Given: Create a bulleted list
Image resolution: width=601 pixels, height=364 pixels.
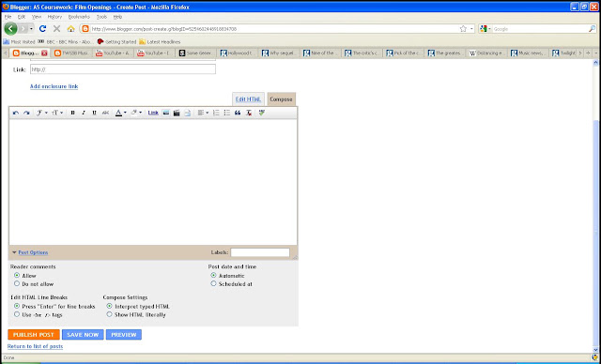Looking at the screenshot, I should point(227,113).
